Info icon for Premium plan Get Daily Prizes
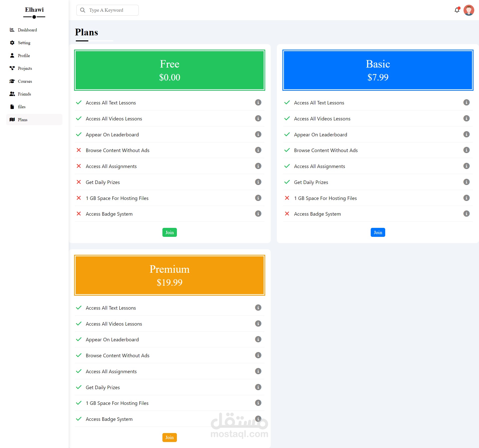This screenshot has width=479, height=448. tap(258, 387)
